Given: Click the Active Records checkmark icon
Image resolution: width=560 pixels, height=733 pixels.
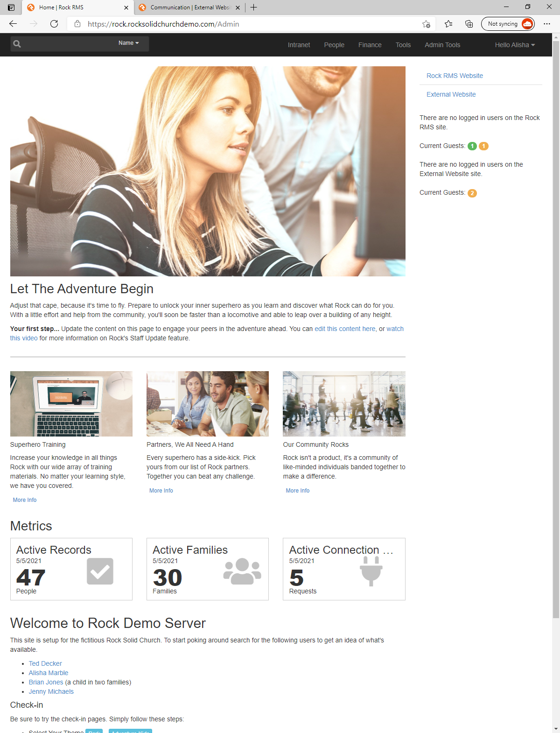Looking at the screenshot, I should pos(100,571).
